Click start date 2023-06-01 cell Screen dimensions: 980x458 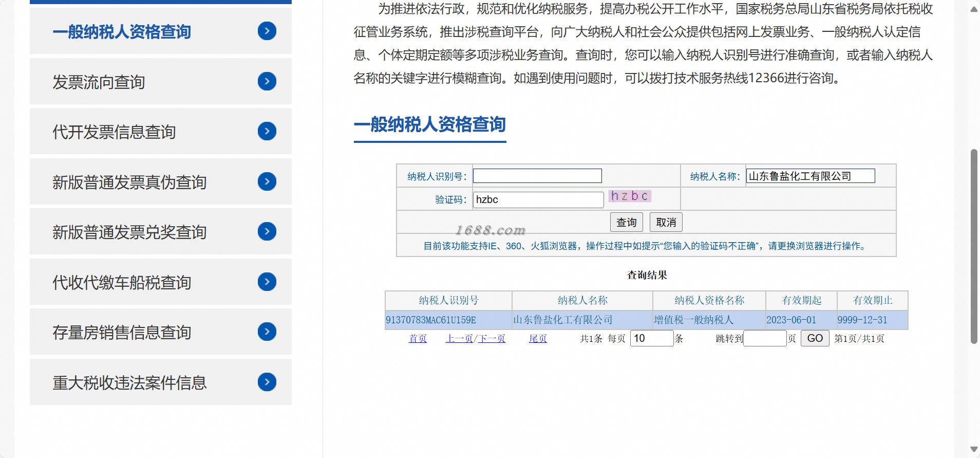[801, 320]
